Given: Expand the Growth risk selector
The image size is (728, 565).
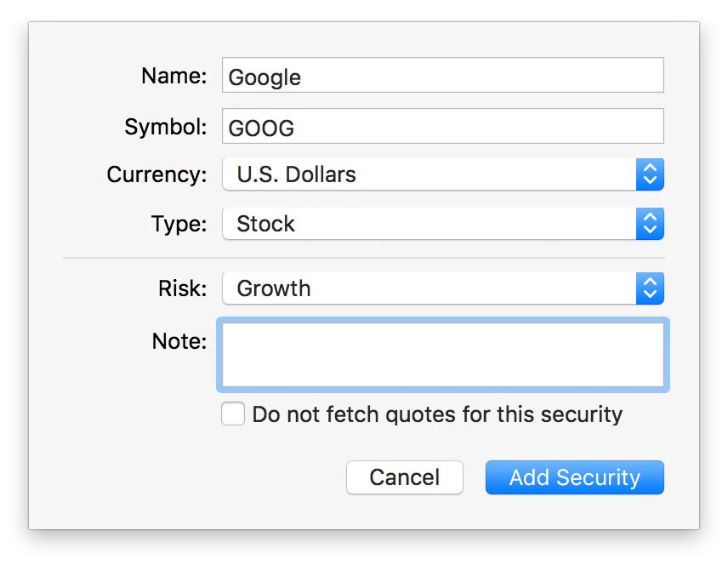Looking at the screenshot, I should pyautogui.click(x=429, y=288).
